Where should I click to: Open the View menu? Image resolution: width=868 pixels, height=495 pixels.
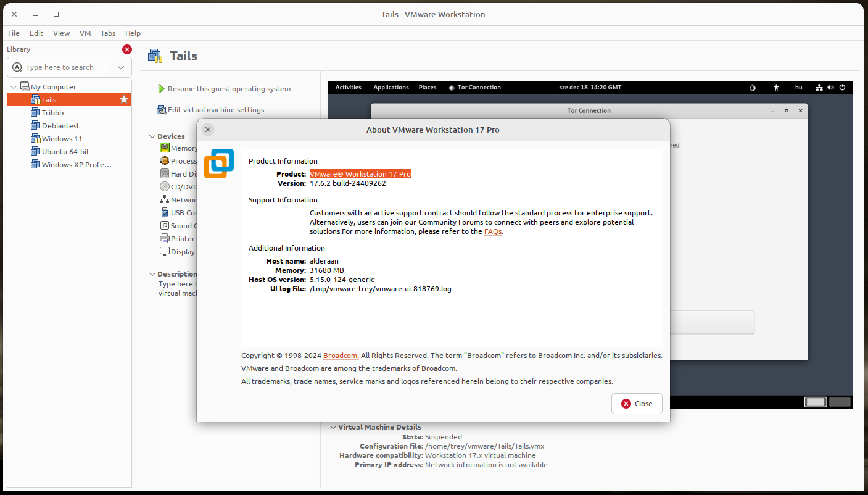(x=61, y=33)
